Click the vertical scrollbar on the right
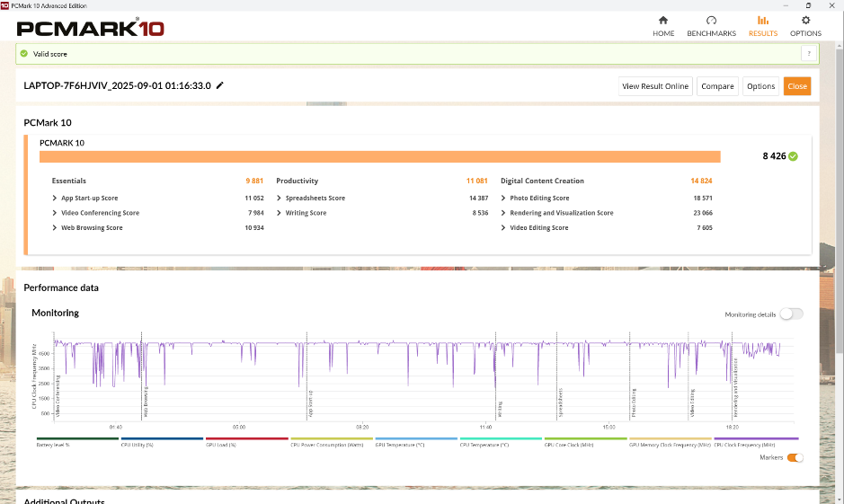 pos(840,199)
